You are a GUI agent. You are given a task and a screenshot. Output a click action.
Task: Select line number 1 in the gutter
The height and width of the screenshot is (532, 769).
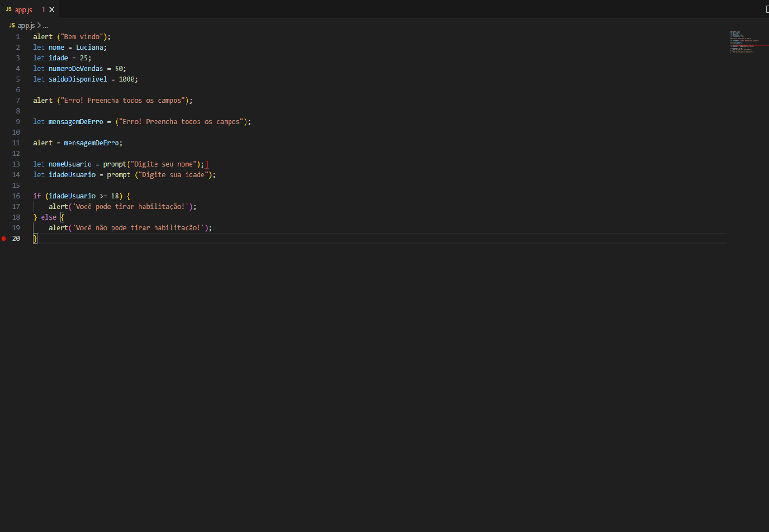(x=18, y=37)
